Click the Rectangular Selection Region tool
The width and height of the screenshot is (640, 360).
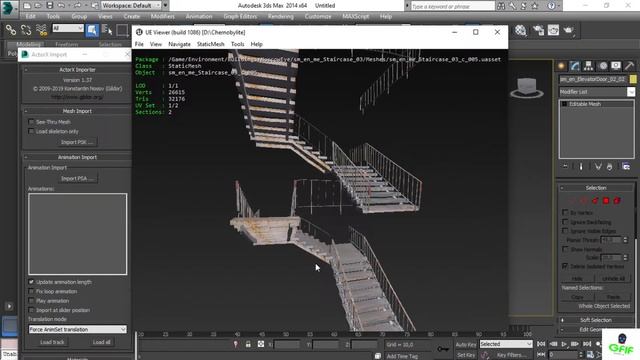tap(122, 30)
